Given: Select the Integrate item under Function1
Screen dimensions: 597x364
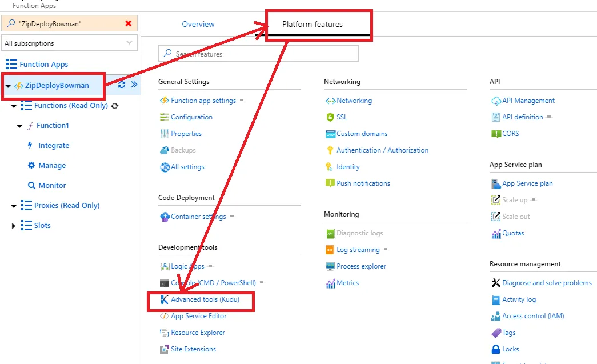Looking at the screenshot, I should [54, 146].
